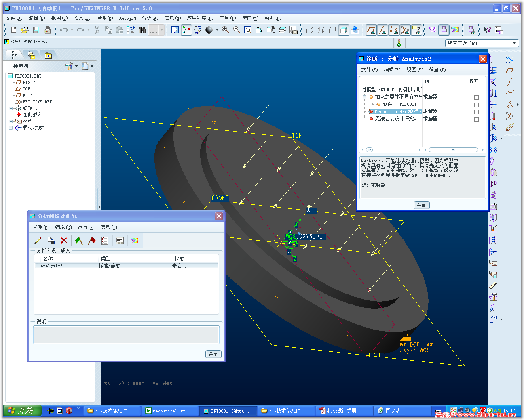Expand the 旋转 1 feature node

click(11, 108)
